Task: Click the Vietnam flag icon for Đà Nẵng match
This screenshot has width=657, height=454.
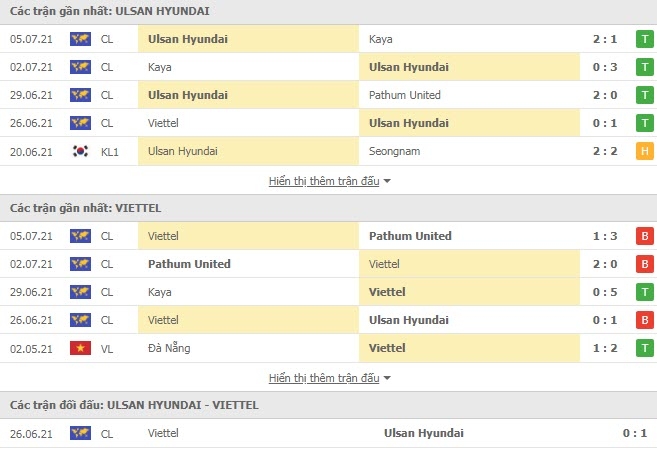Action: point(80,348)
